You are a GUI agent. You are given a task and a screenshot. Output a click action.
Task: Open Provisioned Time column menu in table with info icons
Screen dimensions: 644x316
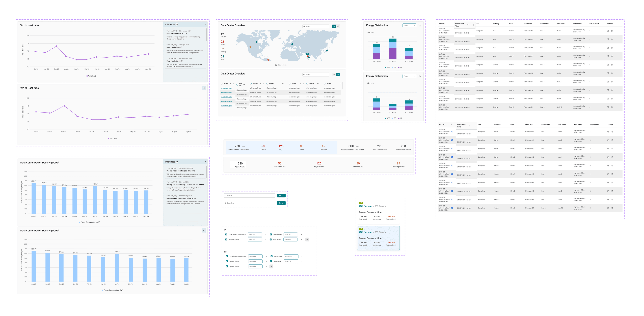[475, 126]
